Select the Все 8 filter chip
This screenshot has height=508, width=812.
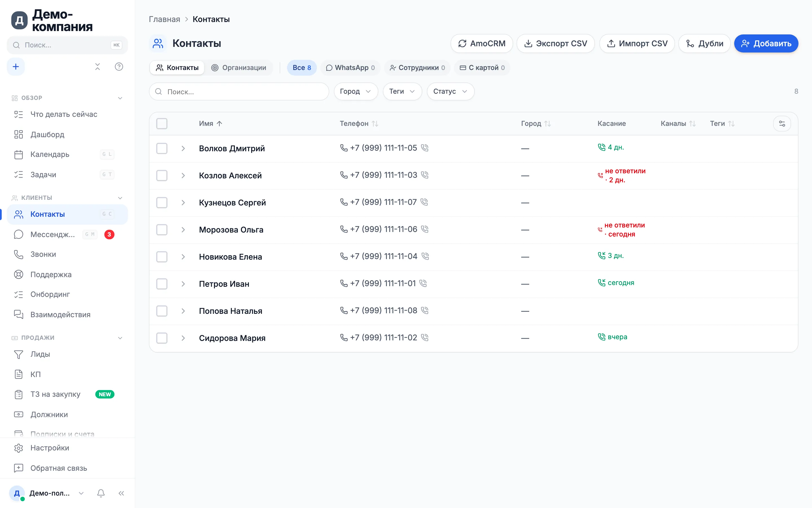302,67
